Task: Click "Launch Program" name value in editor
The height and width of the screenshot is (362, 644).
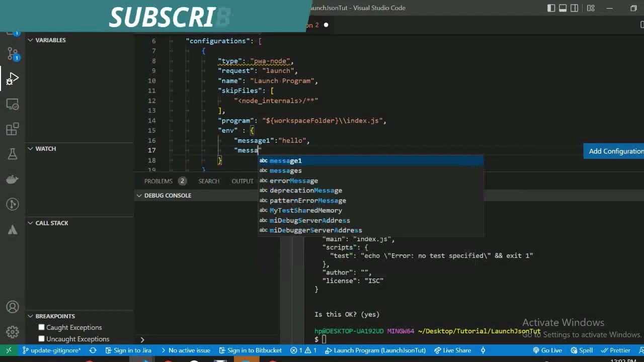Action: [x=282, y=80]
